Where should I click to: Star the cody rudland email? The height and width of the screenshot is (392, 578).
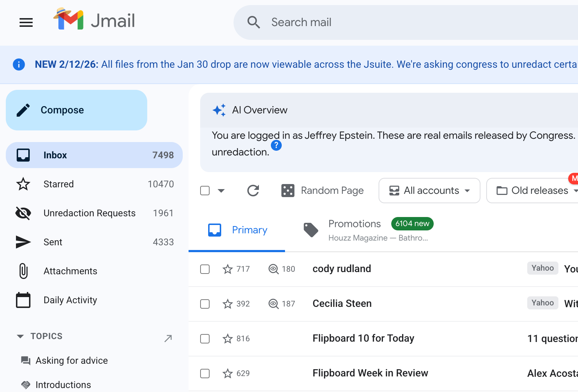[x=228, y=269]
